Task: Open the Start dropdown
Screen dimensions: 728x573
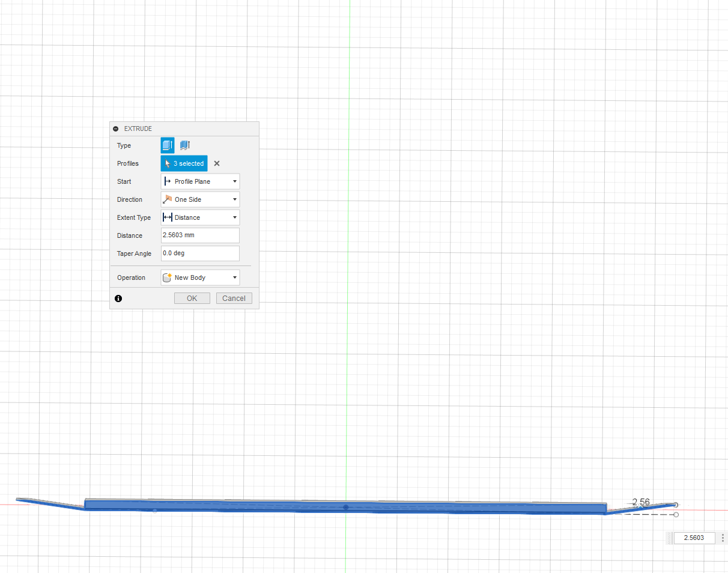Action: point(234,181)
